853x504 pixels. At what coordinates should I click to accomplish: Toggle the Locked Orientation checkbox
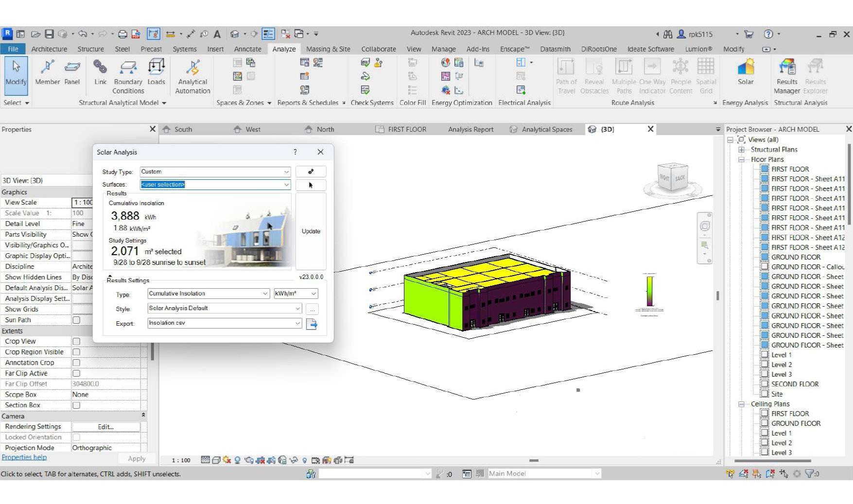76,437
